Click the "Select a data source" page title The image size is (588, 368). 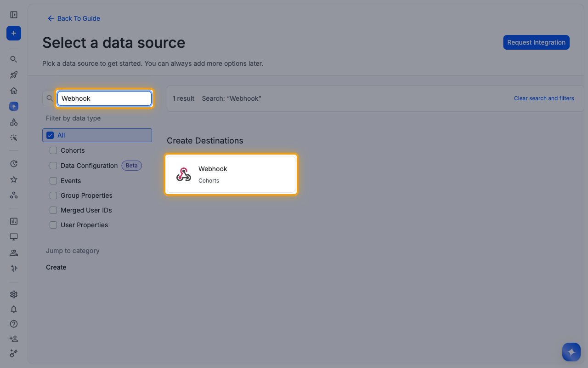[x=113, y=42]
